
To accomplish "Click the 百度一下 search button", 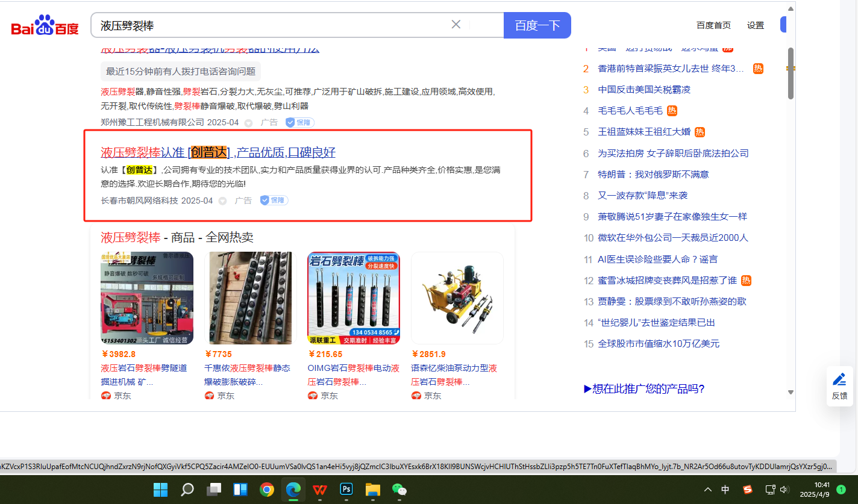I will [x=537, y=25].
